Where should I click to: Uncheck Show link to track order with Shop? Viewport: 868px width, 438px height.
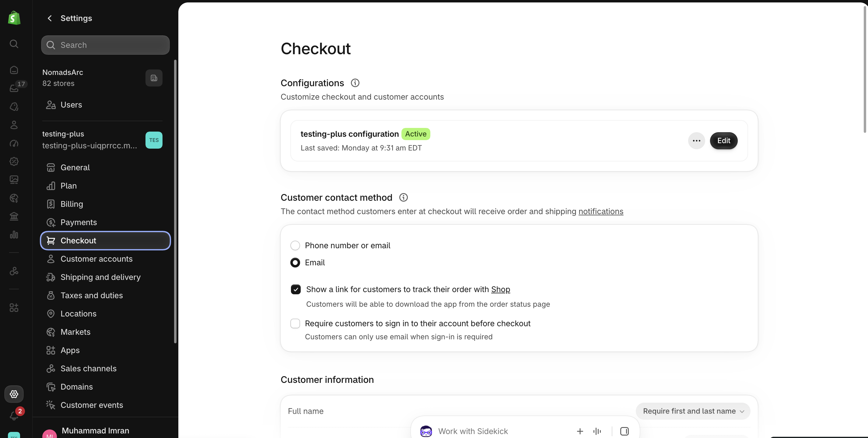tap(296, 289)
